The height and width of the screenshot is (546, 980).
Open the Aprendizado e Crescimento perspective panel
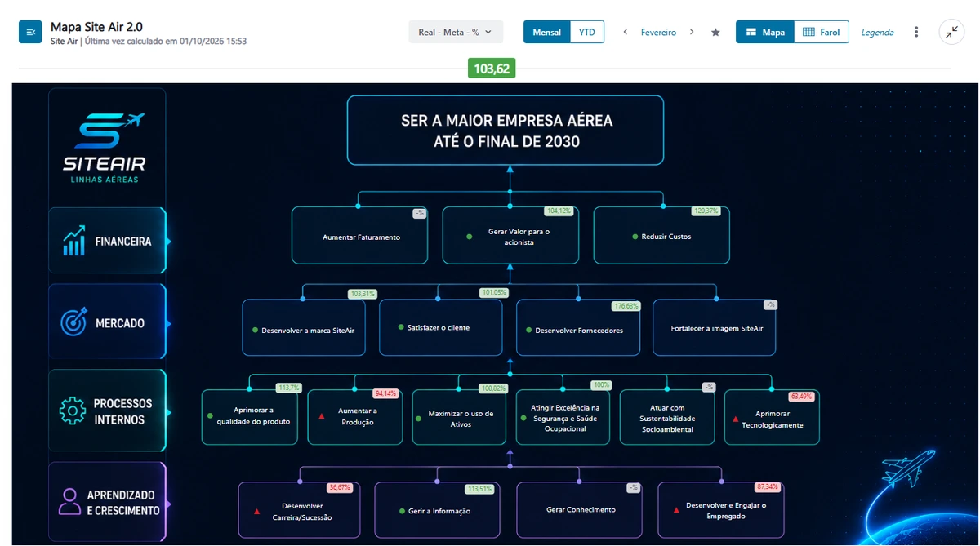point(107,502)
